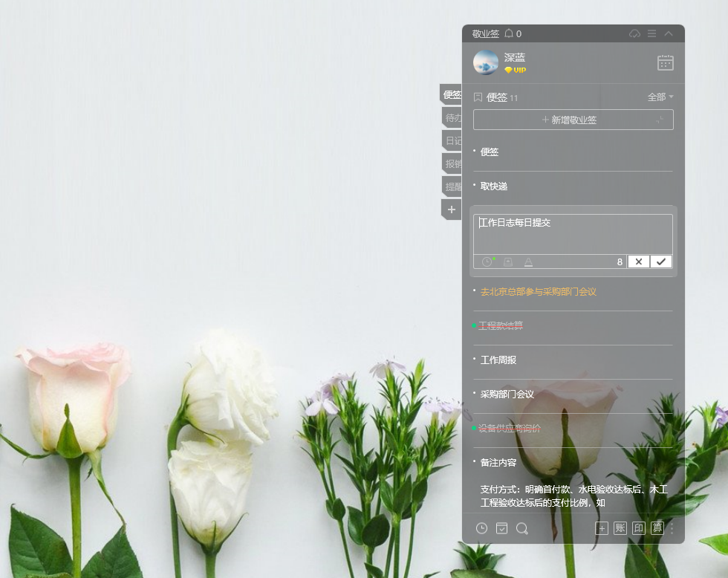Toggle the completed marker on 设备供应商询价
This screenshot has height=578, width=728.
pos(474,429)
